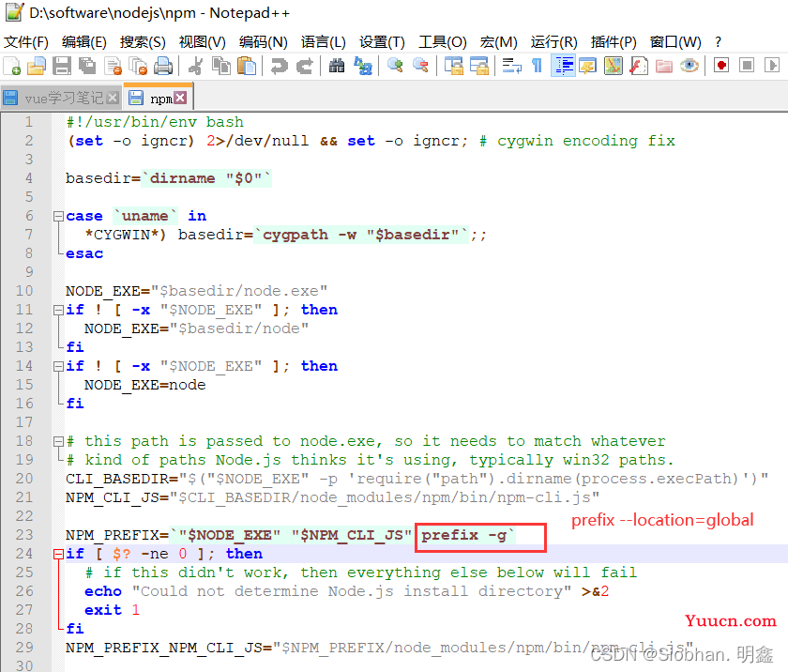Toggle the monitoring eye icon
The height and width of the screenshot is (672, 788).
coord(689,66)
